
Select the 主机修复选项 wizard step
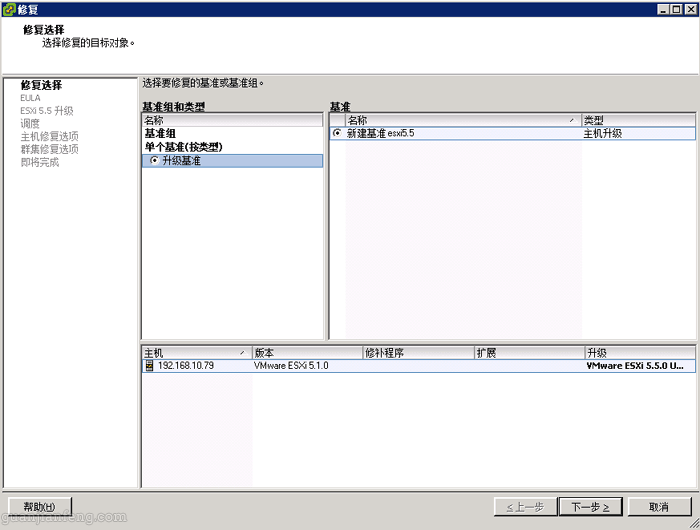pyautogui.click(x=50, y=136)
